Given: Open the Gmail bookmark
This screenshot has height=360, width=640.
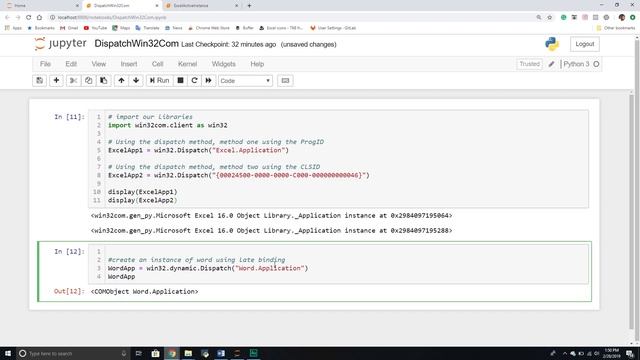Looking at the screenshot, I should pyautogui.click(x=69, y=28).
